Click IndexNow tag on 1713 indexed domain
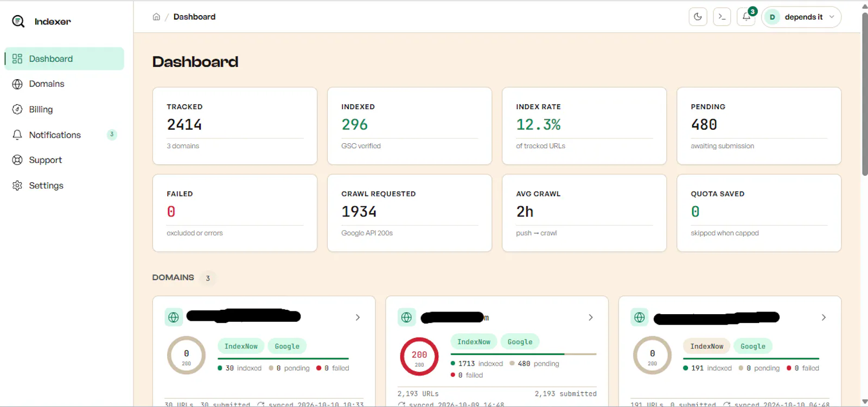The height and width of the screenshot is (407, 868). tap(474, 342)
